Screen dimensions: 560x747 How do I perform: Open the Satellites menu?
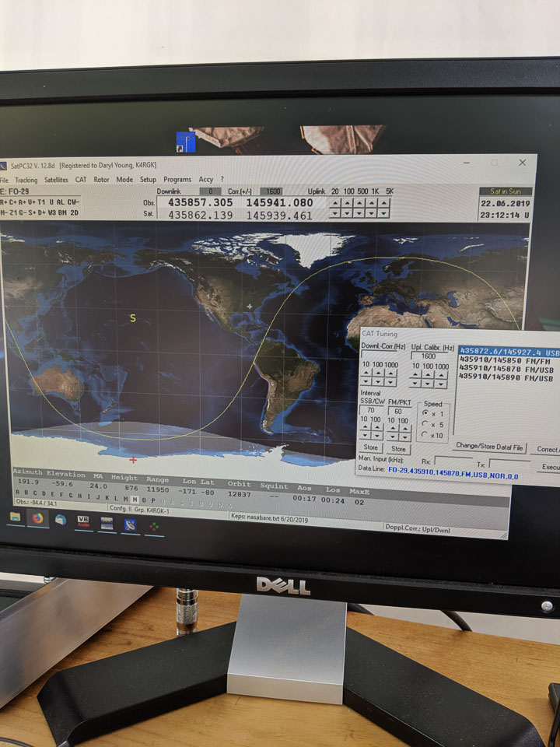56,180
